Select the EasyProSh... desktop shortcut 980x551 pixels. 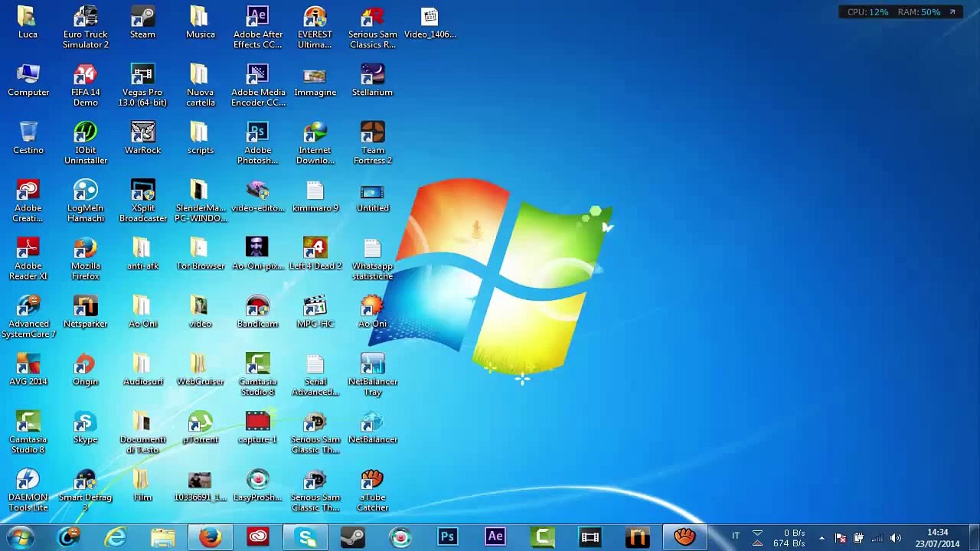257,485
